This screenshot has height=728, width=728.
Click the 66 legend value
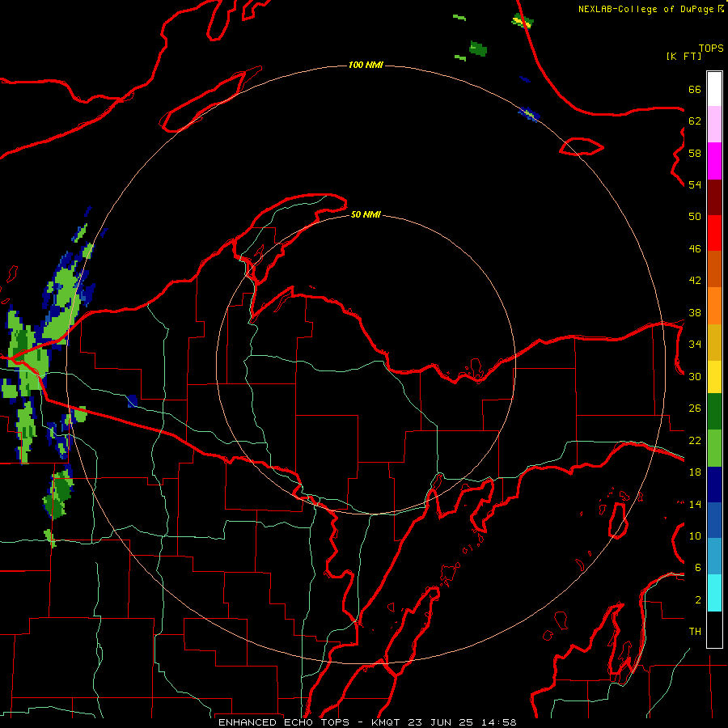pos(695,90)
